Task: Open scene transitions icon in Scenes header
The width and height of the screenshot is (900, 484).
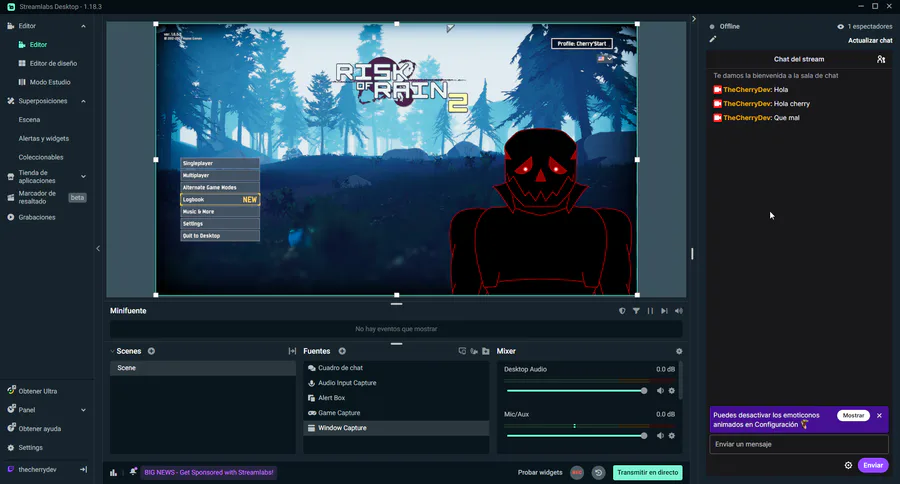Action: (292, 351)
